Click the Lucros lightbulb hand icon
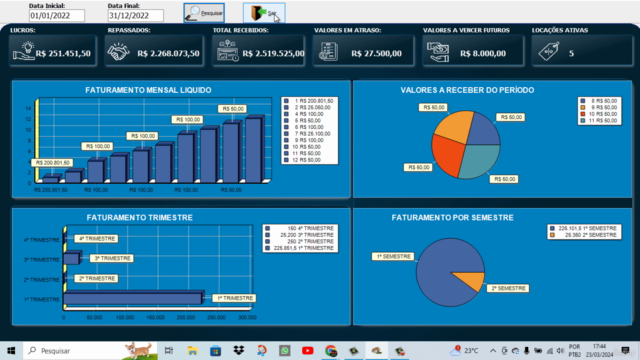The image size is (640, 360). (23, 52)
